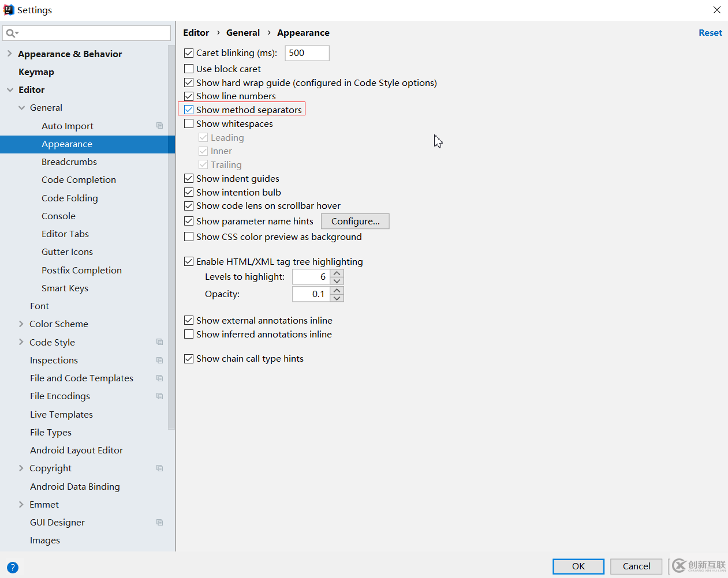Open the Code Folding settings page
728x578 pixels.
70,198
